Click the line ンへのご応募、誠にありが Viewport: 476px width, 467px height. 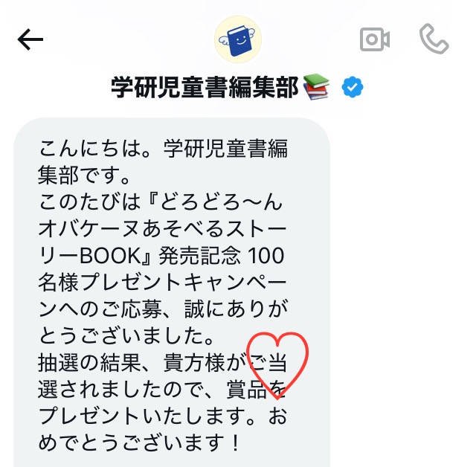click(163, 309)
